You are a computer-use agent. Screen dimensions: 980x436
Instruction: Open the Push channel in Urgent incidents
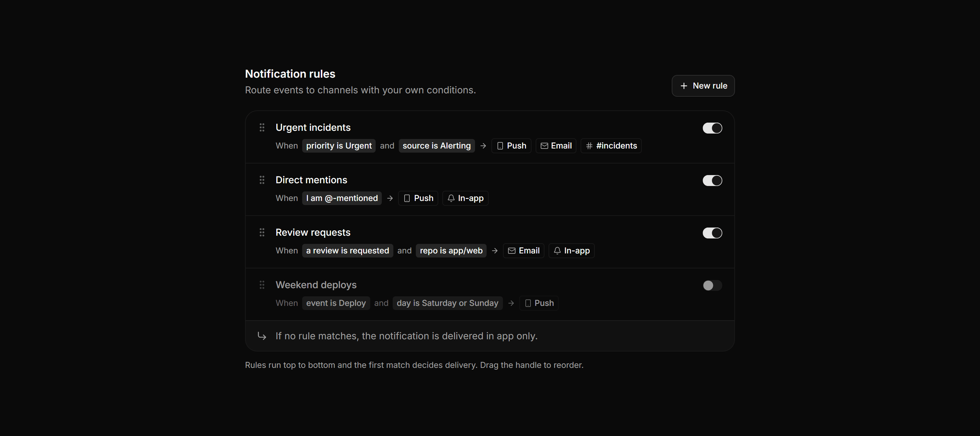click(511, 146)
